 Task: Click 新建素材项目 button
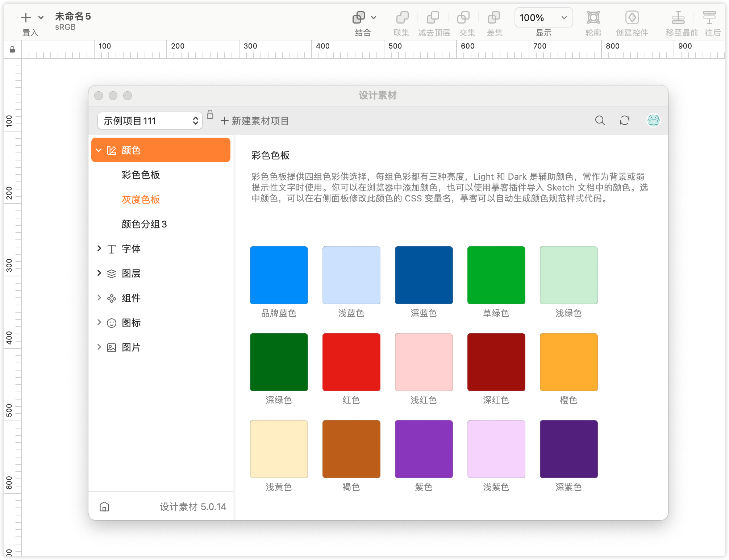click(254, 121)
